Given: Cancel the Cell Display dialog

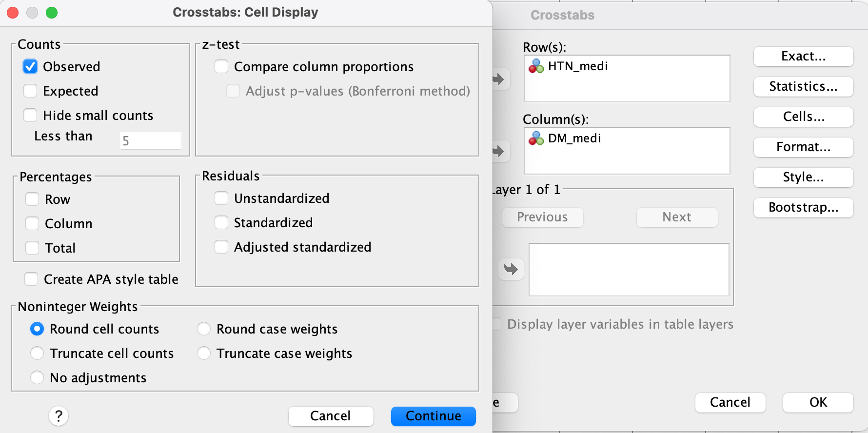Looking at the screenshot, I should click(x=331, y=416).
